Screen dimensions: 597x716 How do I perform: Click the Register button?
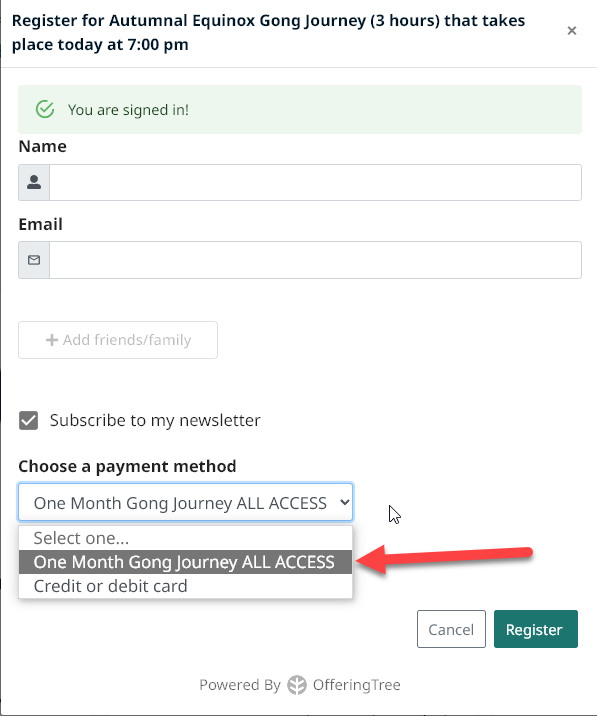tap(536, 629)
